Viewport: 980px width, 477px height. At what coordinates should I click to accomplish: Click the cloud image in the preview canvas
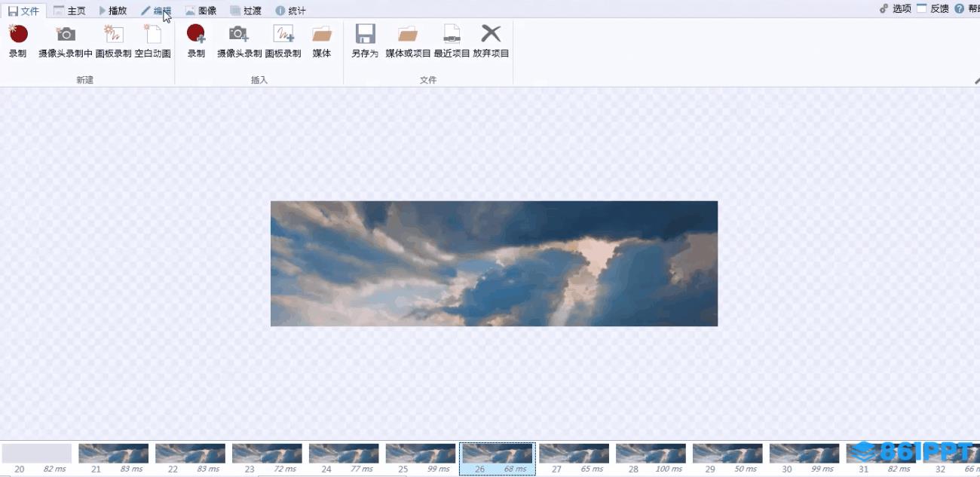click(x=494, y=264)
